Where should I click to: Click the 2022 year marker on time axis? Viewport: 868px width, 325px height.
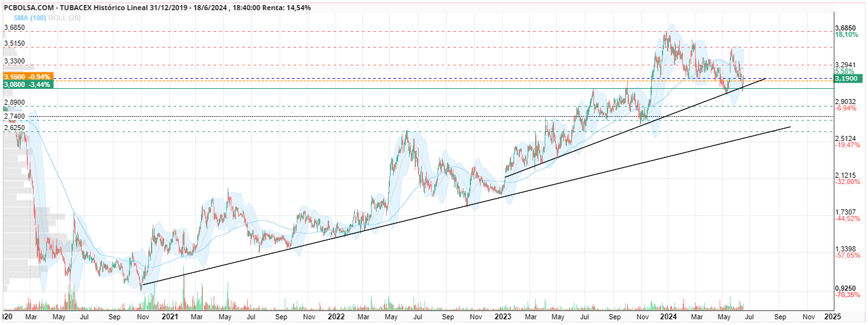click(x=336, y=315)
